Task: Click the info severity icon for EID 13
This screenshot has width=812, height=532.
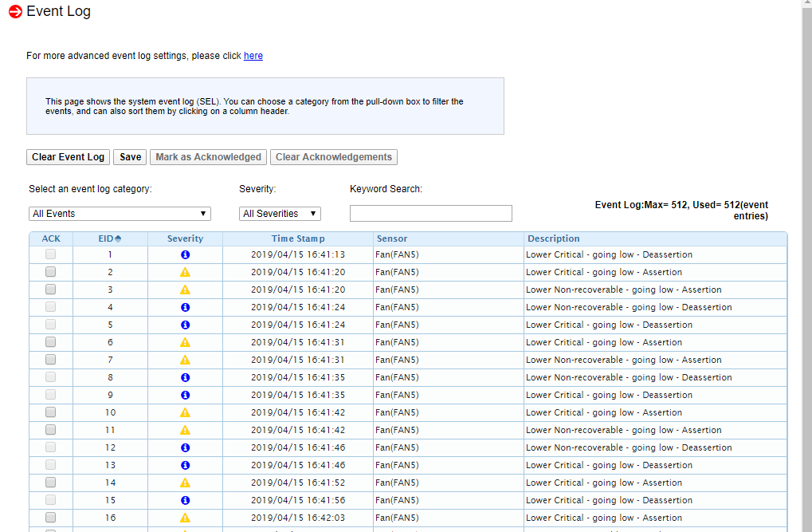Action: [x=185, y=465]
